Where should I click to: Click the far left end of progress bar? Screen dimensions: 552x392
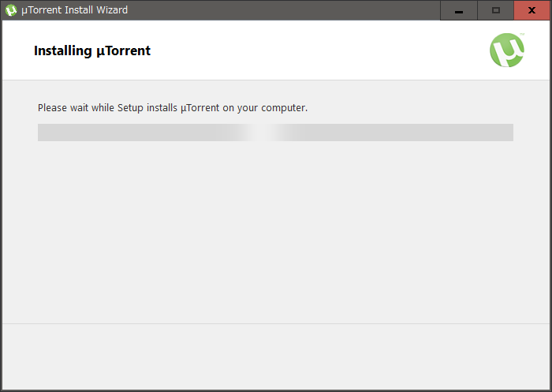tap(42, 133)
